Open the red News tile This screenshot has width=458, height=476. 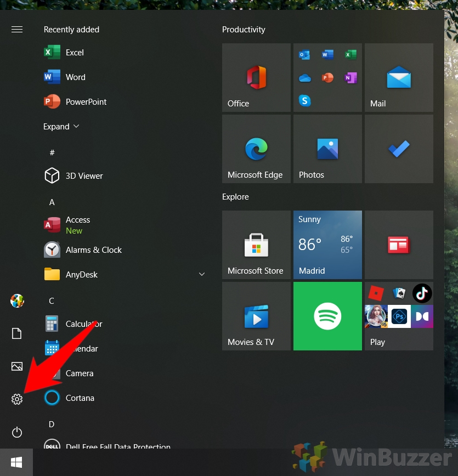coord(399,245)
